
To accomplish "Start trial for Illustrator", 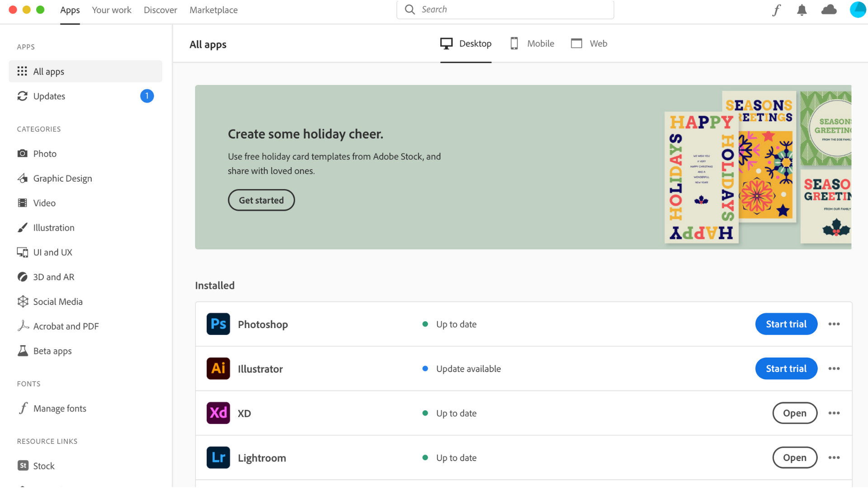I will pos(786,369).
